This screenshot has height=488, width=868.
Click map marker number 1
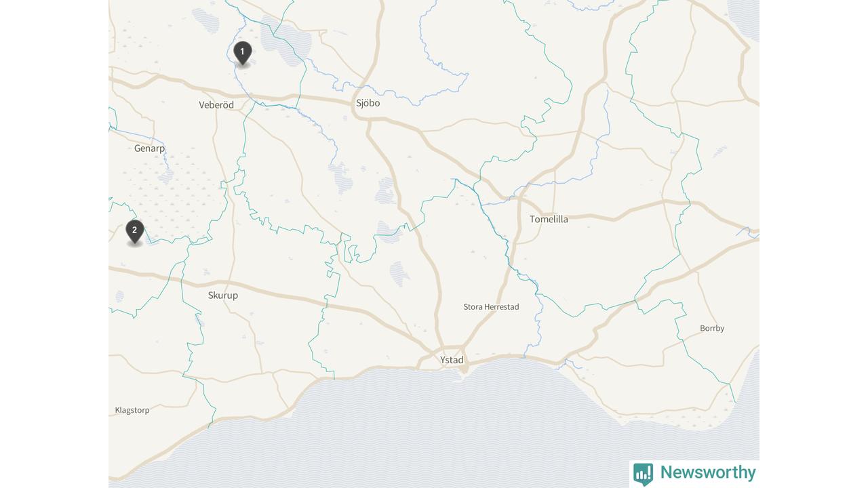coord(242,53)
